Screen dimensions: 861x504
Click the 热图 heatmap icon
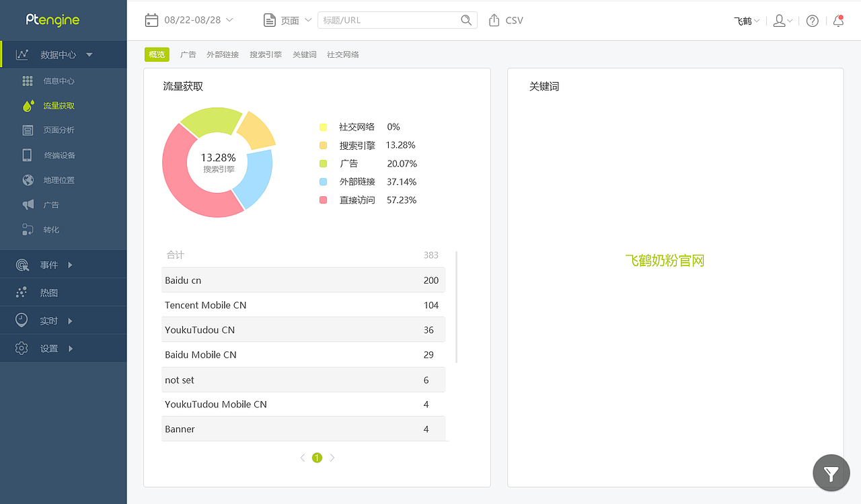pos(22,293)
